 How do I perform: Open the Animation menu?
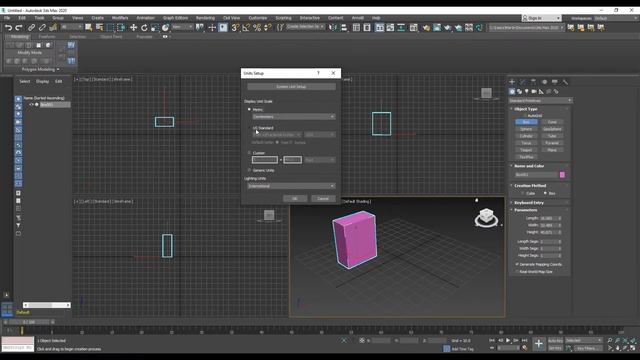pyautogui.click(x=145, y=18)
